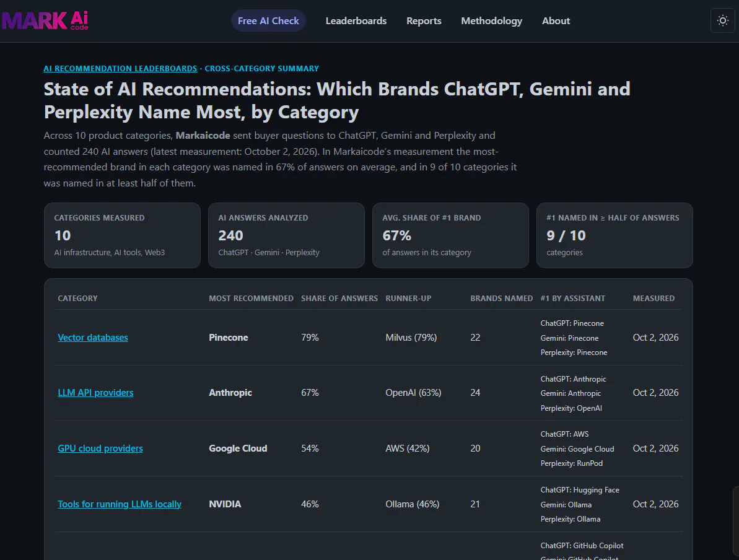
Task: Click the Categories Measured stat card
Action: (122, 235)
